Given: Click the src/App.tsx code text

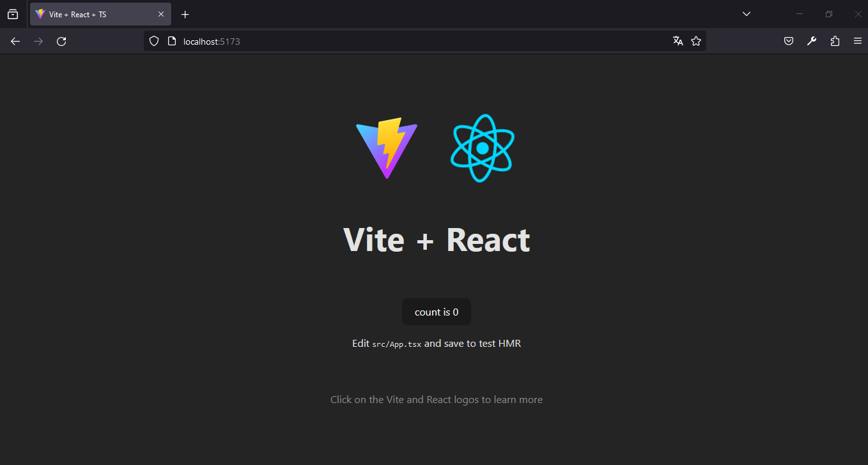Looking at the screenshot, I should coord(396,344).
